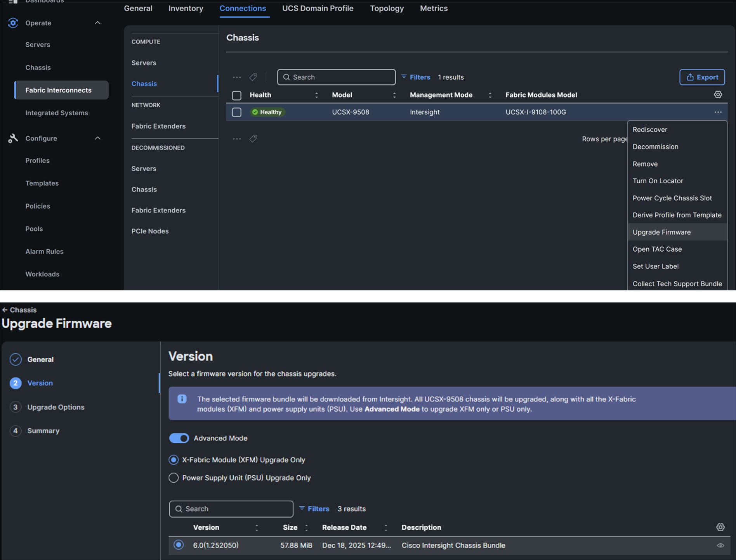Open Fabric Interconnects in left sidebar
The height and width of the screenshot is (560, 736).
tap(61, 90)
